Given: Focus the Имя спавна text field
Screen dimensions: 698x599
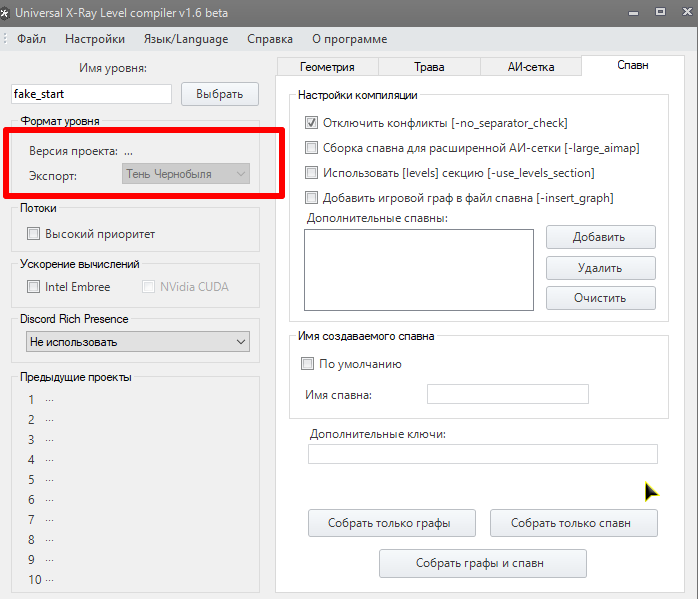Looking at the screenshot, I should (507, 395).
